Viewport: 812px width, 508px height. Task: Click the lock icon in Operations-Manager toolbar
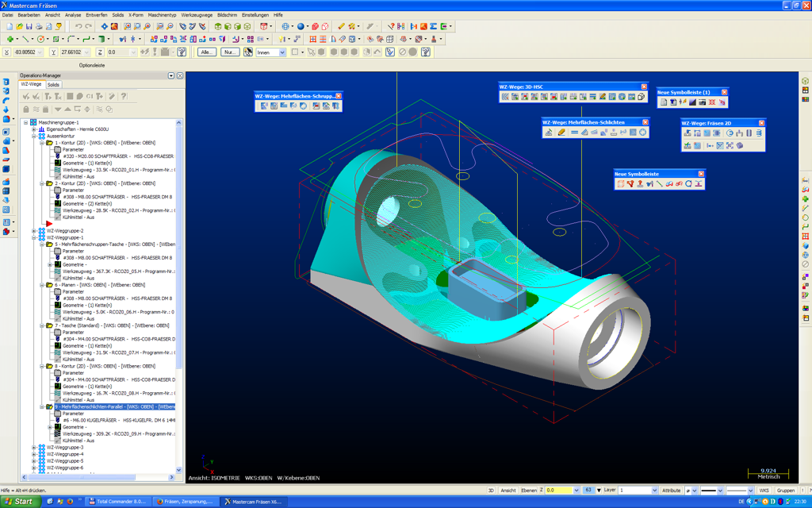26,109
